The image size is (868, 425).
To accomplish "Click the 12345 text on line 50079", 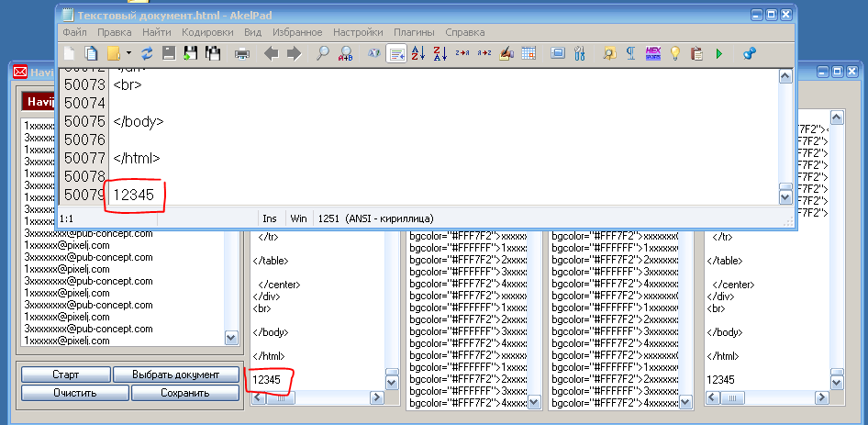I will pos(132,194).
